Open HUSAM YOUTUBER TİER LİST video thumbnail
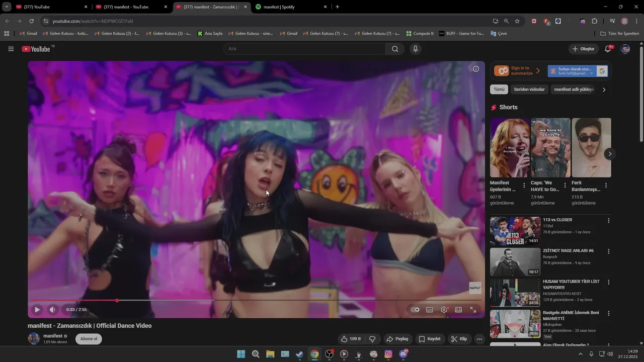Image resolution: width=644 pixels, height=362 pixels. pos(515,293)
